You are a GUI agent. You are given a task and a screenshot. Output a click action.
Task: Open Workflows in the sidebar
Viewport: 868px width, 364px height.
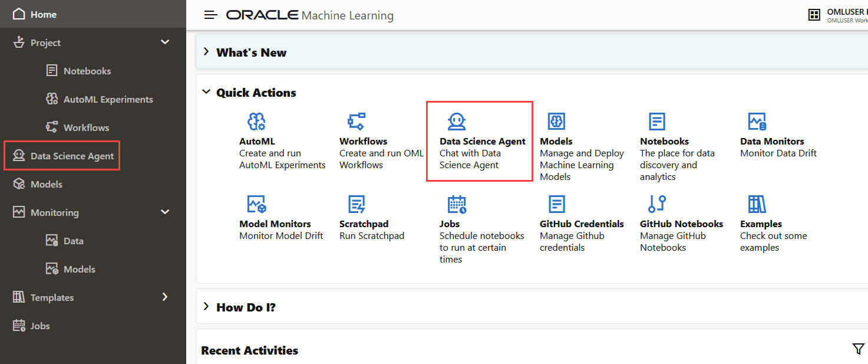tap(87, 127)
